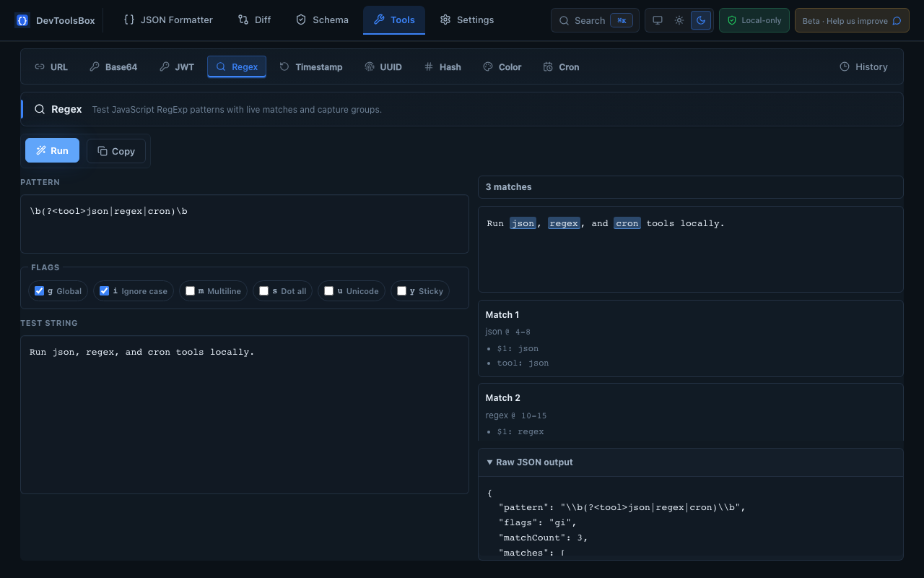Open the History panel
The image size is (924, 578).
[x=863, y=66]
